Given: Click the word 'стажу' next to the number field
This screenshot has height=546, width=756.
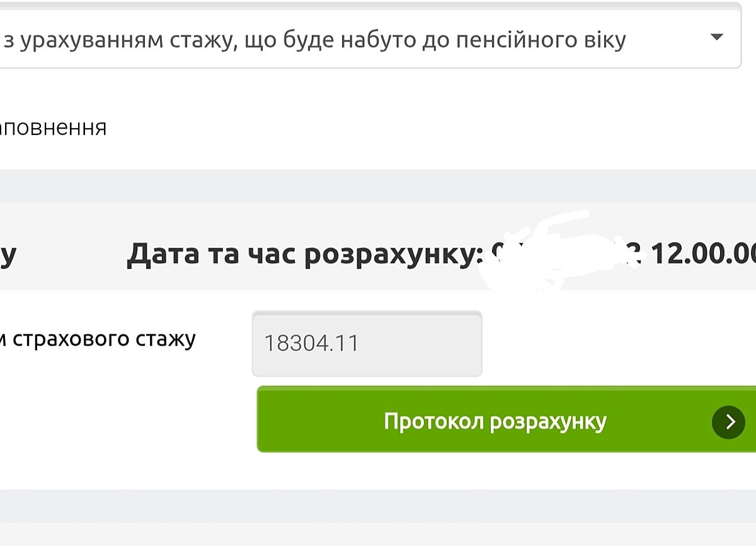Looking at the screenshot, I should point(166,339).
